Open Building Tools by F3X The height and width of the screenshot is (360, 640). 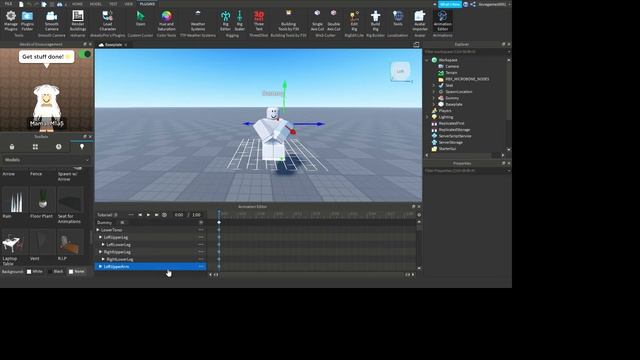coord(289,20)
